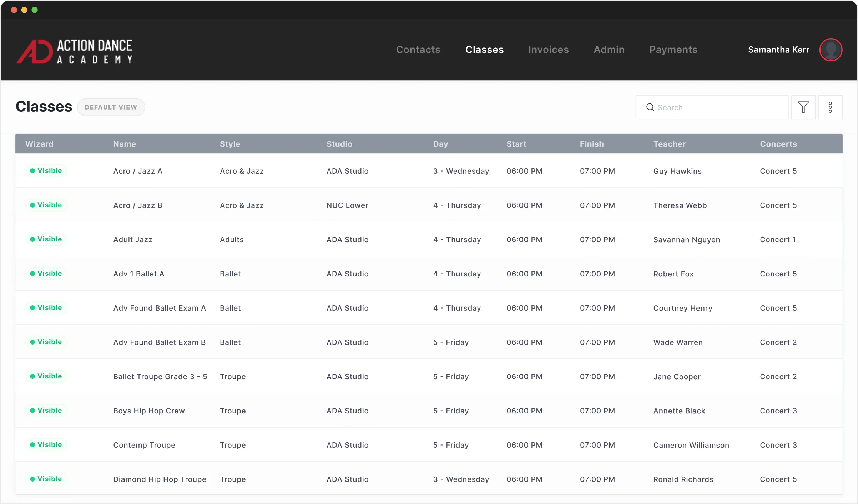858x504 pixels.
Task: Toggle visibility for Boys Hip Hop Crew
Action: click(46, 410)
